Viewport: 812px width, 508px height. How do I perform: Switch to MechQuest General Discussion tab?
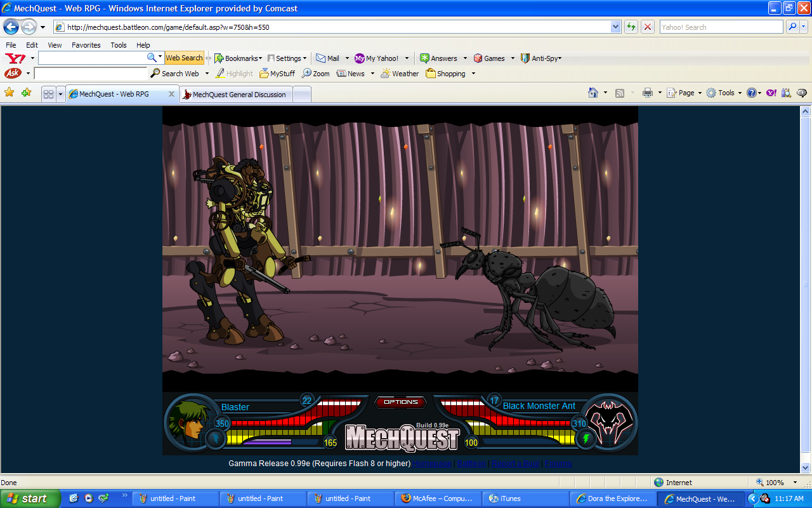click(x=236, y=95)
